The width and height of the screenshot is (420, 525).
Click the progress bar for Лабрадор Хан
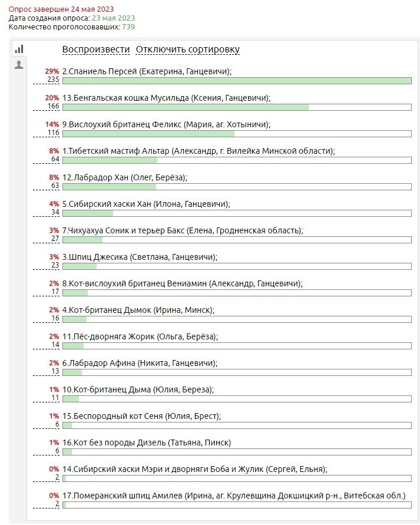click(x=237, y=187)
